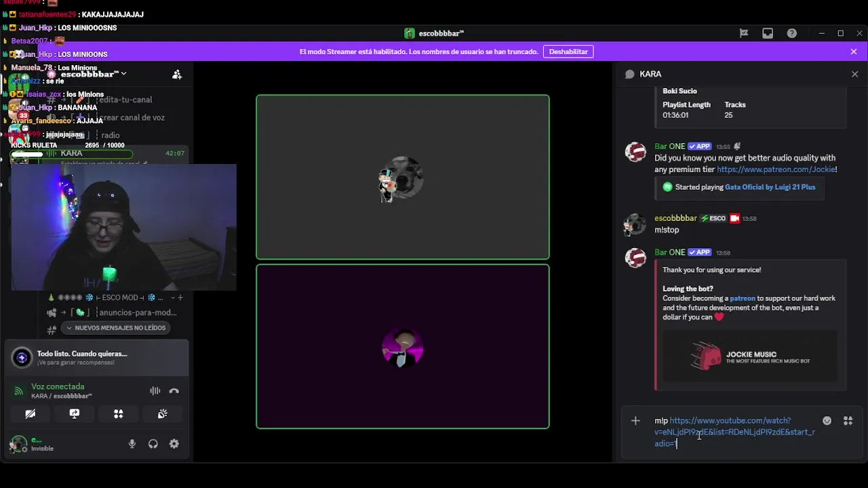Click the patreon link in Loving the bot message
The image size is (868, 488).
(743, 298)
